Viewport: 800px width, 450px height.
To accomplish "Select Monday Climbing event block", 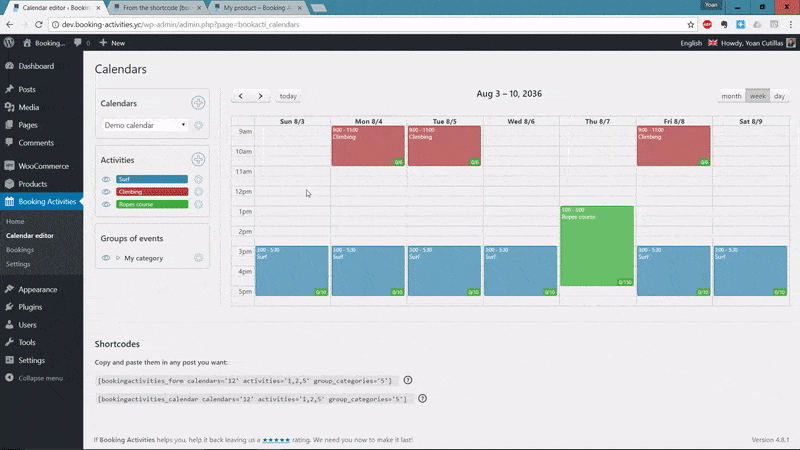I will click(x=368, y=146).
